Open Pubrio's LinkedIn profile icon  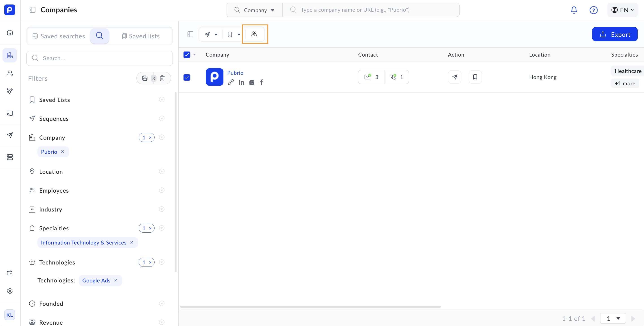241,82
